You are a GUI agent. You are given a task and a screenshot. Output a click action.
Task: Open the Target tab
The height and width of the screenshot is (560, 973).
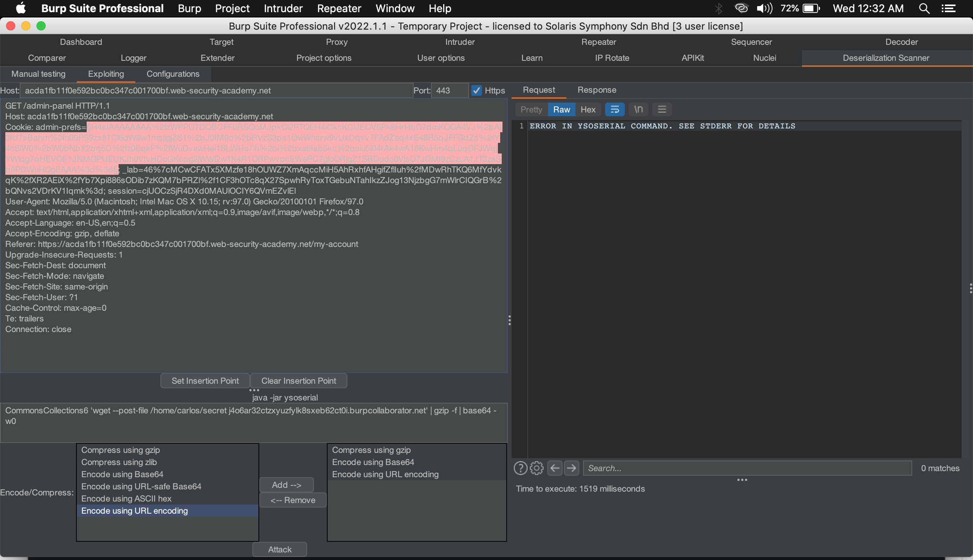[x=221, y=42]
